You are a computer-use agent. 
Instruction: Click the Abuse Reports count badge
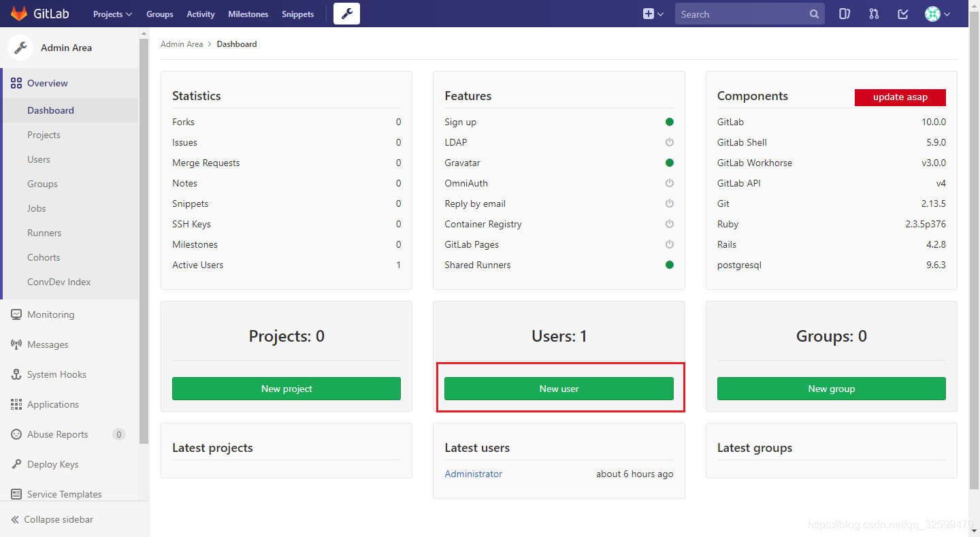click(119, 434)
